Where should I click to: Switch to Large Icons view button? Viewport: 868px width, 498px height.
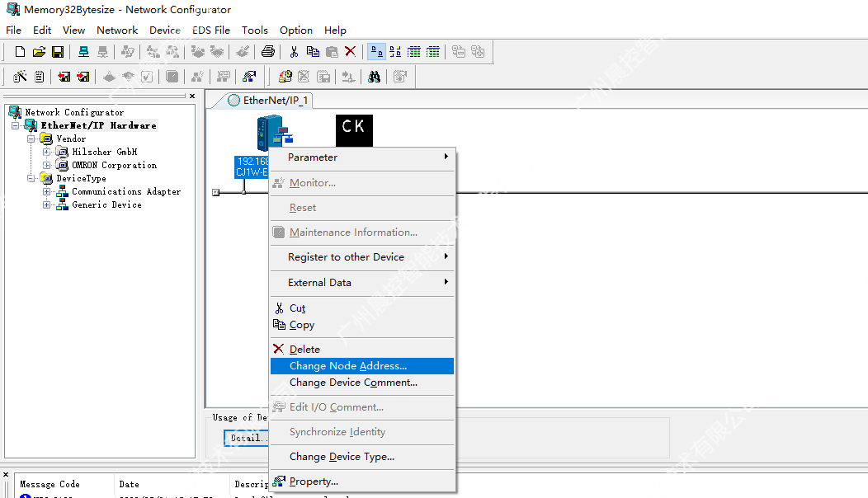[x=376, y=52]
